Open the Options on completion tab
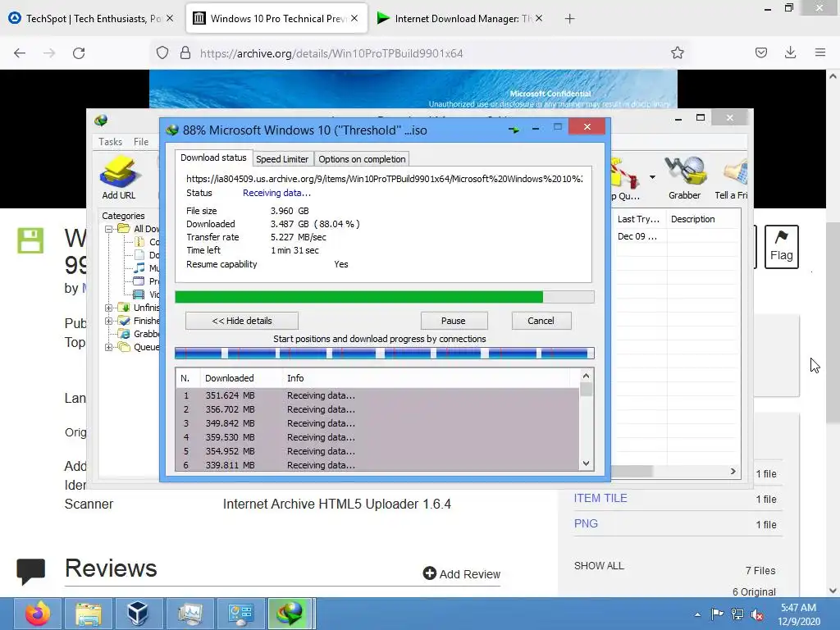 pos(362,159)
